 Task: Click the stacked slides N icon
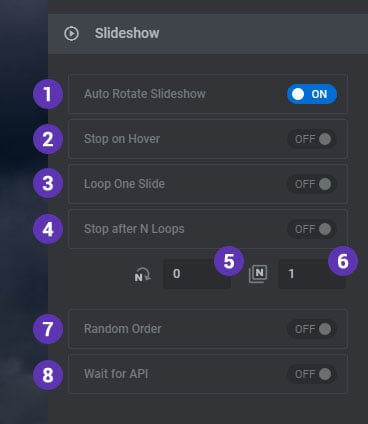click(x=258, y=274)
